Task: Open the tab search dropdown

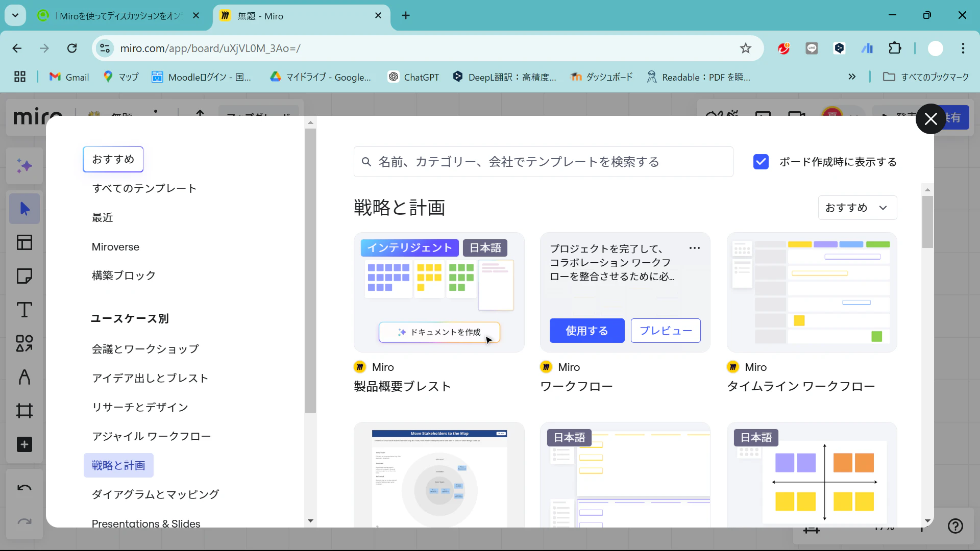Action: click(x=15, y=16)
